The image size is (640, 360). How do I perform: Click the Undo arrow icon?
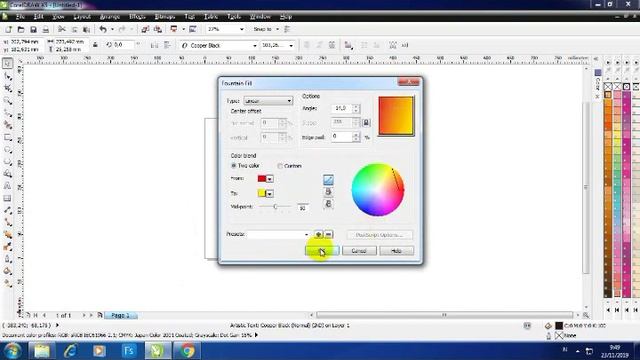103,29
